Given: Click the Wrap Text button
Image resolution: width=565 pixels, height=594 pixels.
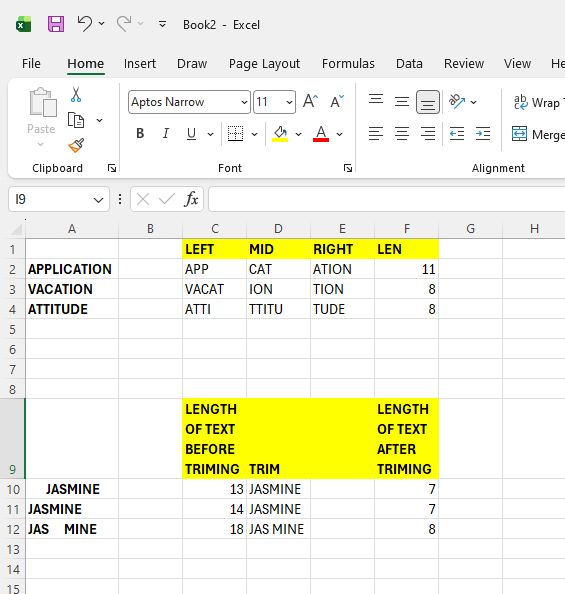Looking at the screenshot, I should (538, 102).
